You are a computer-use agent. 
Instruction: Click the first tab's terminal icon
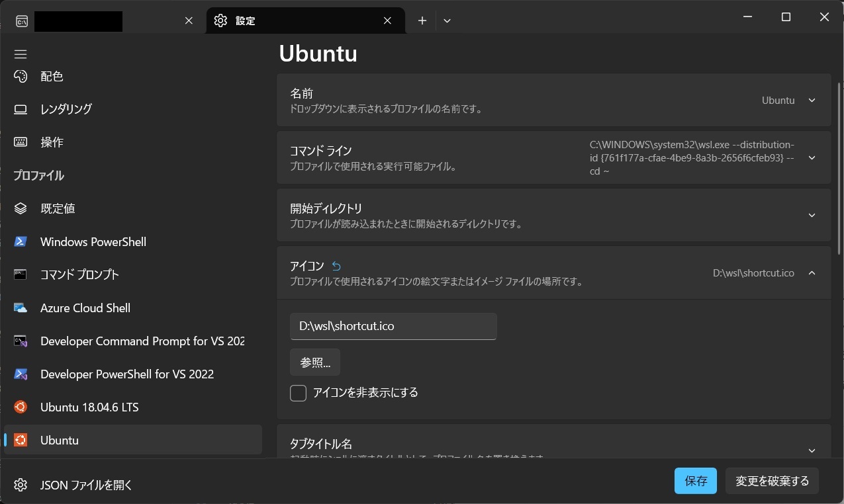pos(22,21)
